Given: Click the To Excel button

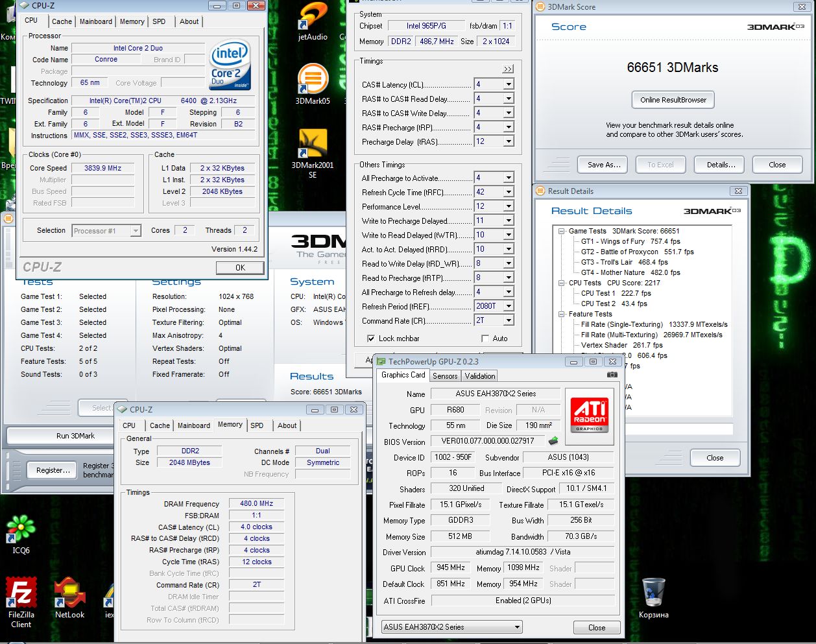Looking at the screenshot, I should tap(660, 165).
